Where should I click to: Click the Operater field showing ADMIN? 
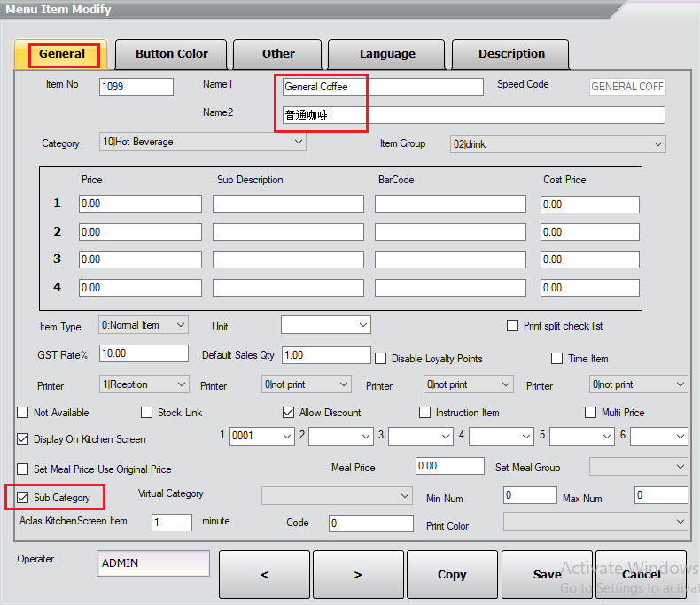point(153,563)
